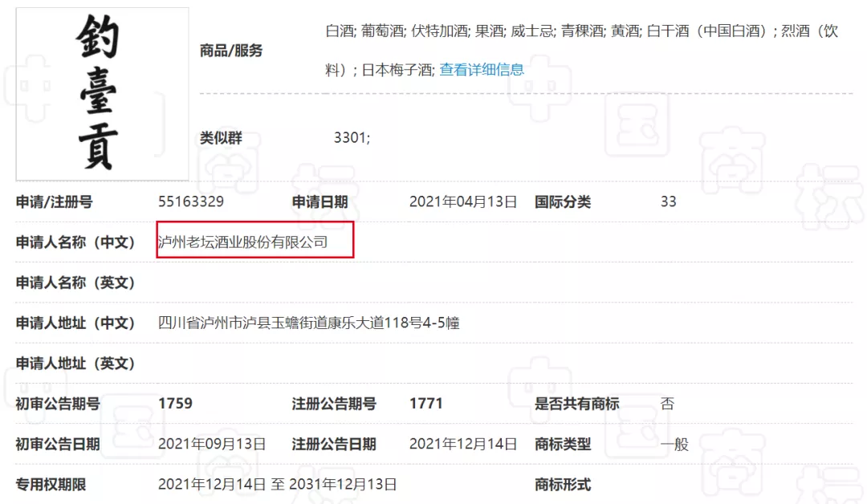Click the 商标类型 label
The height and width of the screenshot is (504, 867).
click(x=562, y=445)
